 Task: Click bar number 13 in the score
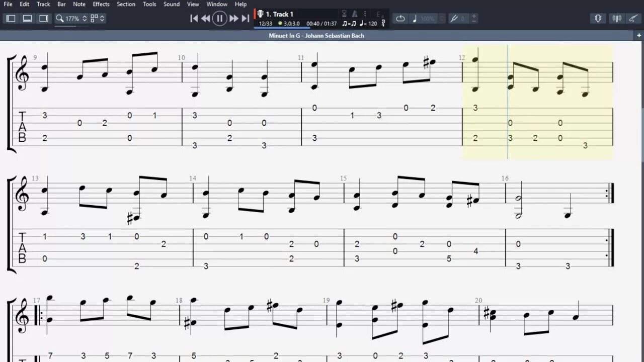(x=35, y=178)
